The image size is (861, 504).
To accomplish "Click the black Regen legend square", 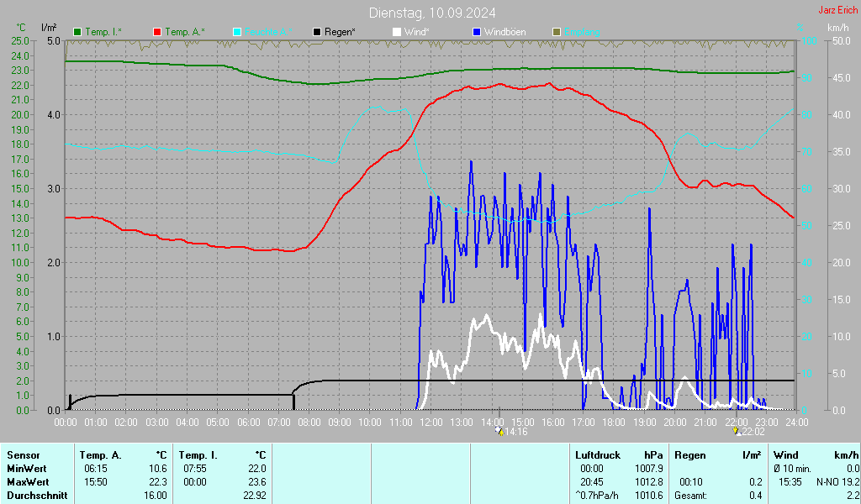I will coord(317,32).
